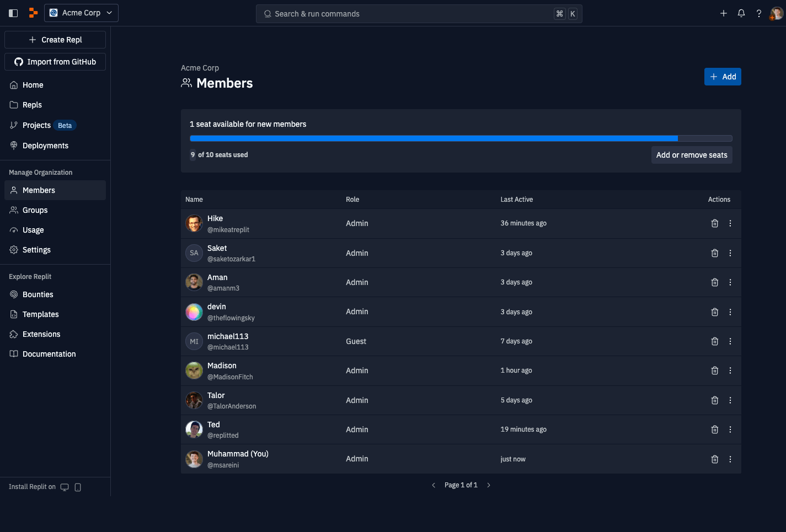The image size is (786, 532).
Task: Click the Role column header
Action: [x=352, y=200]
